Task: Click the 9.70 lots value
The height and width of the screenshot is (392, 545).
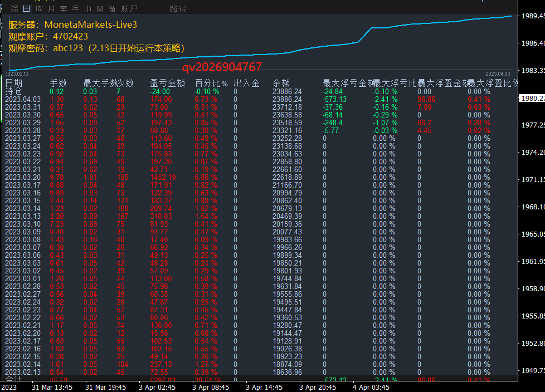Action: pos(57,178)
